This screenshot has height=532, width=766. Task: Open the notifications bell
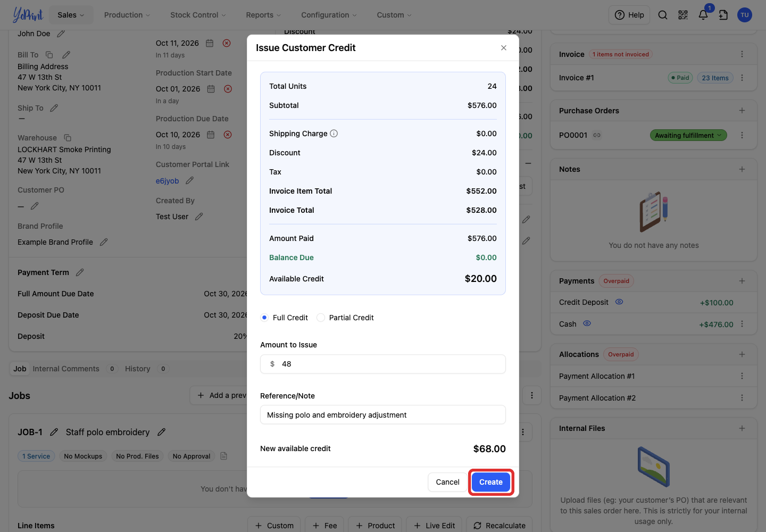coord(703,15)
